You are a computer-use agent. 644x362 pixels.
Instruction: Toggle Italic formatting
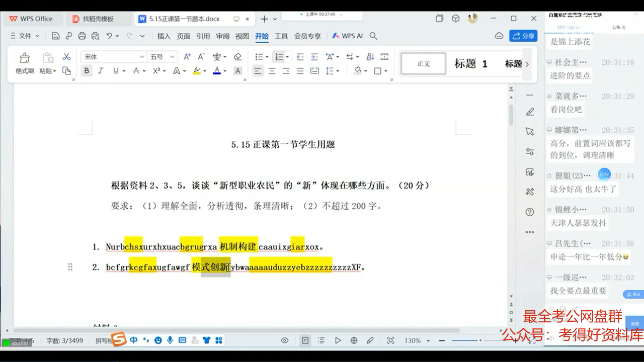pyautogui.click(x=101, y=71)
